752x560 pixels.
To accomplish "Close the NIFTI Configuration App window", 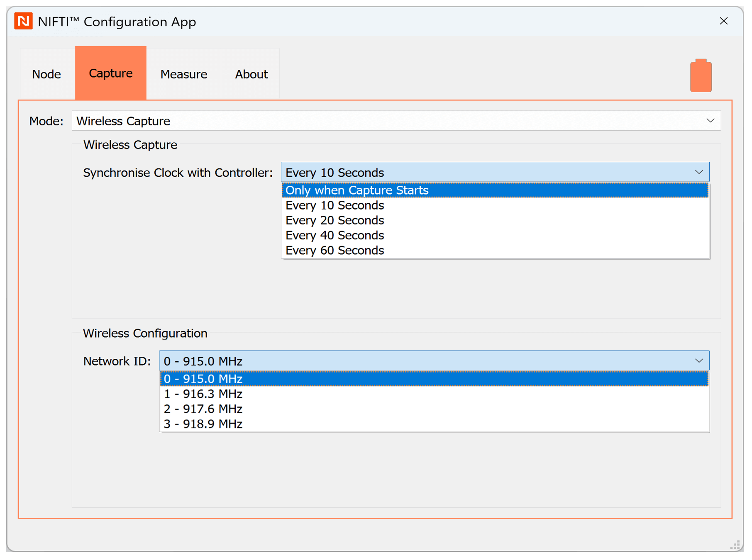I will pos(724,21).
